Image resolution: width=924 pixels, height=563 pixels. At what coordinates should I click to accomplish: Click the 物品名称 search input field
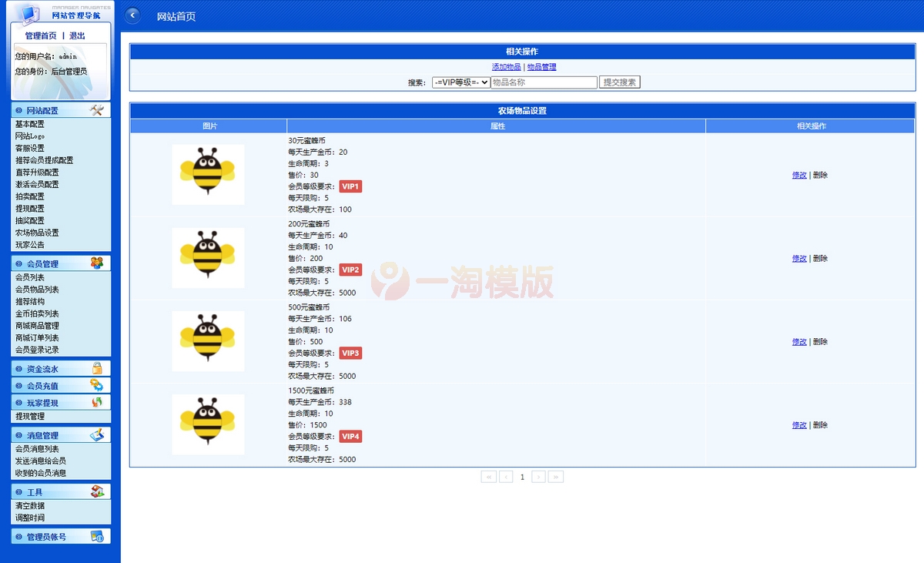point(544,82)
